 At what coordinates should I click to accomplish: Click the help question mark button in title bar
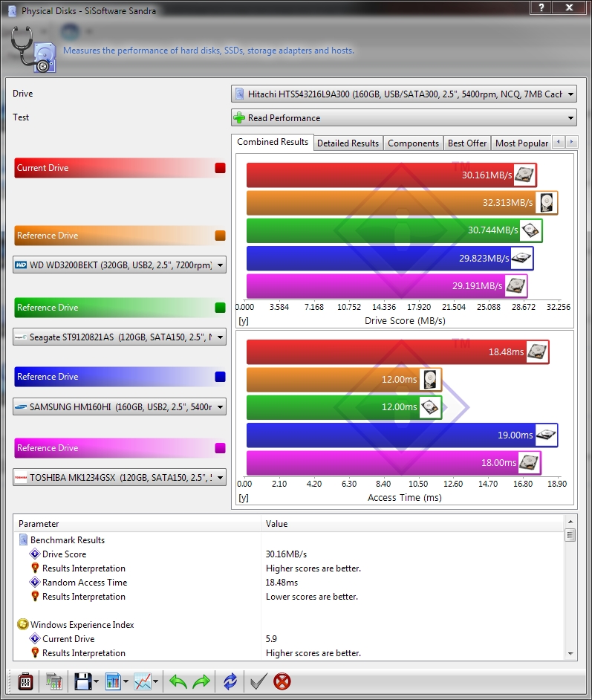[x=541, y=7]
